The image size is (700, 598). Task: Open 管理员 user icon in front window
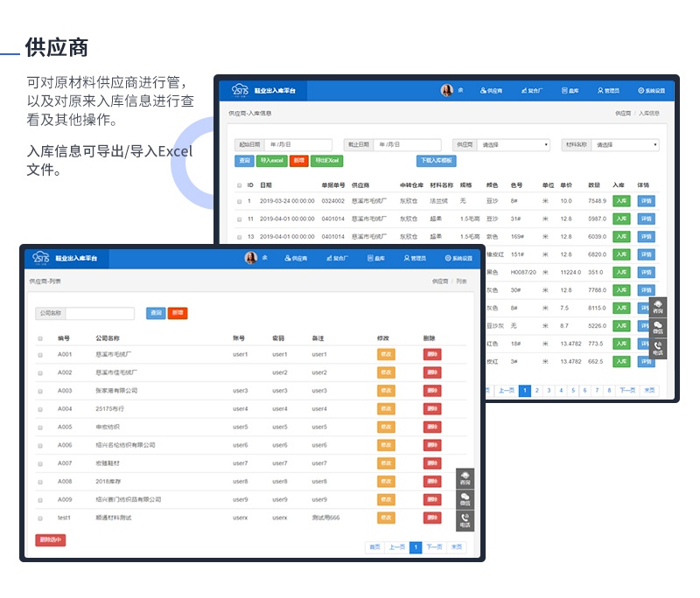point(406,259)
